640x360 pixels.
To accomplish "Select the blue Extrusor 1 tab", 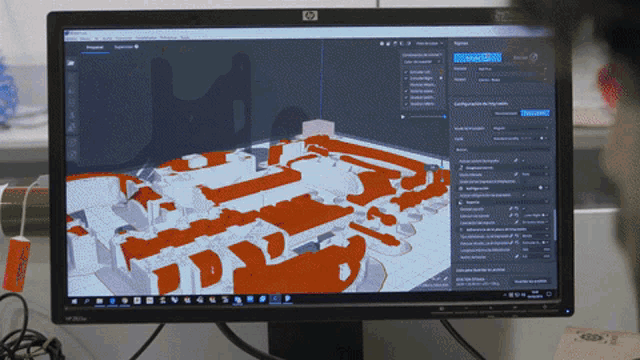I will (x=477, y=58).
